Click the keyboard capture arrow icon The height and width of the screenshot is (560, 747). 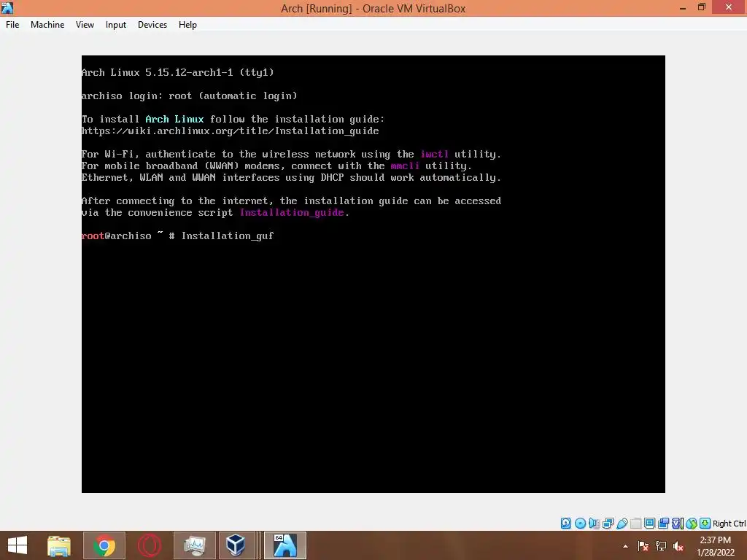click(x=705, y=524)
